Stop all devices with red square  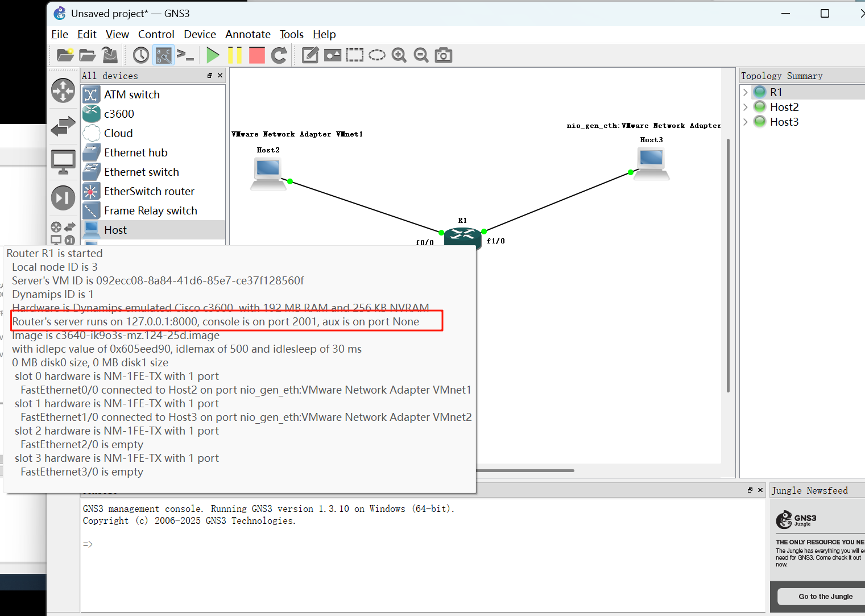pos(257,55)
